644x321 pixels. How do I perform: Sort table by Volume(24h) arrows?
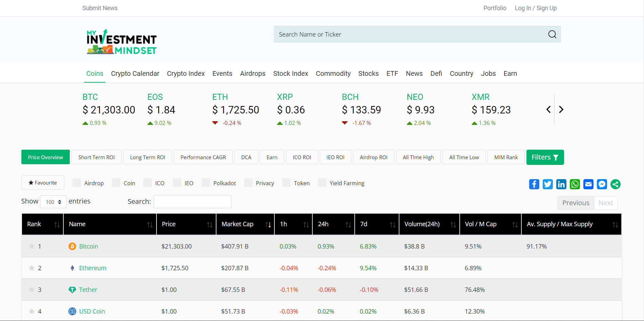[453, 224]
